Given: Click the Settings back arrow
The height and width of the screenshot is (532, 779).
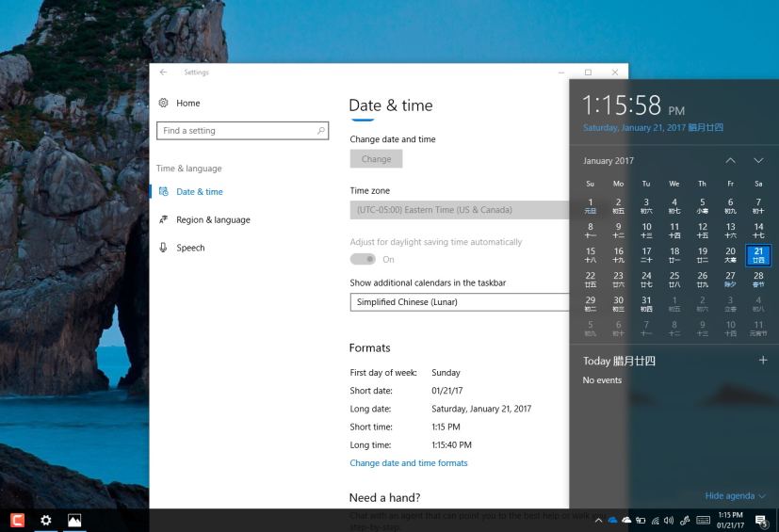Looking at the screenshot, I should click(163, 73).
